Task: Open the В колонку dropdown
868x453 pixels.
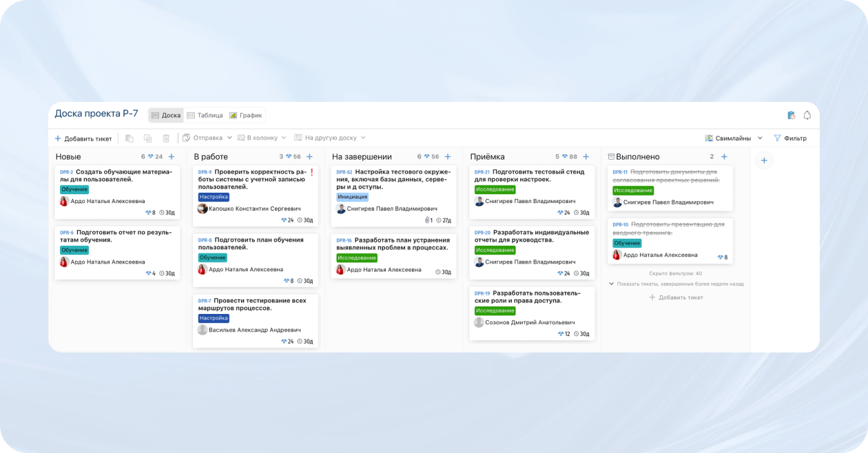Action: [261, 138]
